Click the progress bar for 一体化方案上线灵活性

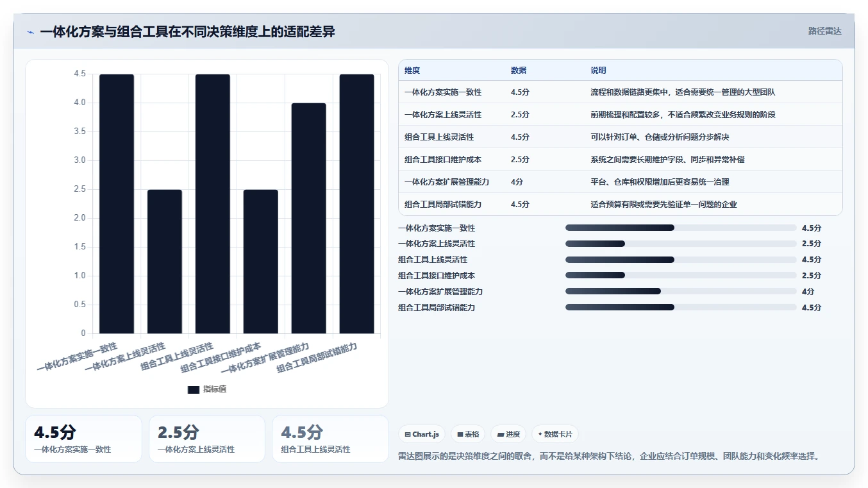tap(681, 244)
